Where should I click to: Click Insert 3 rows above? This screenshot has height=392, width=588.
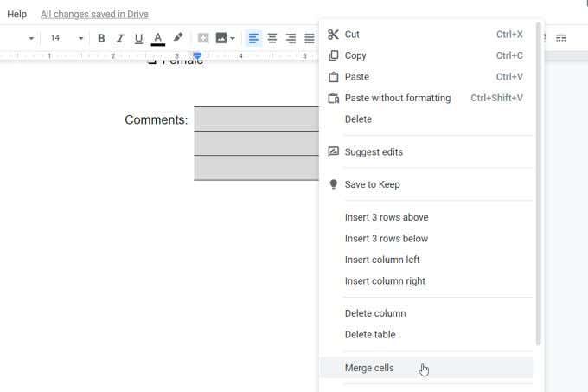pos(386,217)
